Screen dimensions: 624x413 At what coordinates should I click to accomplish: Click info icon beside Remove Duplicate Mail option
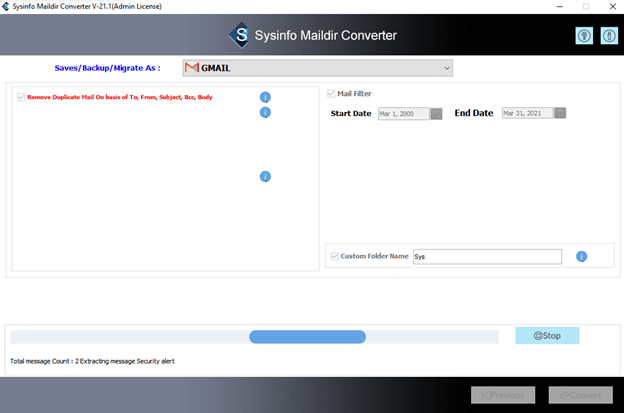click(x=265, y=97)
